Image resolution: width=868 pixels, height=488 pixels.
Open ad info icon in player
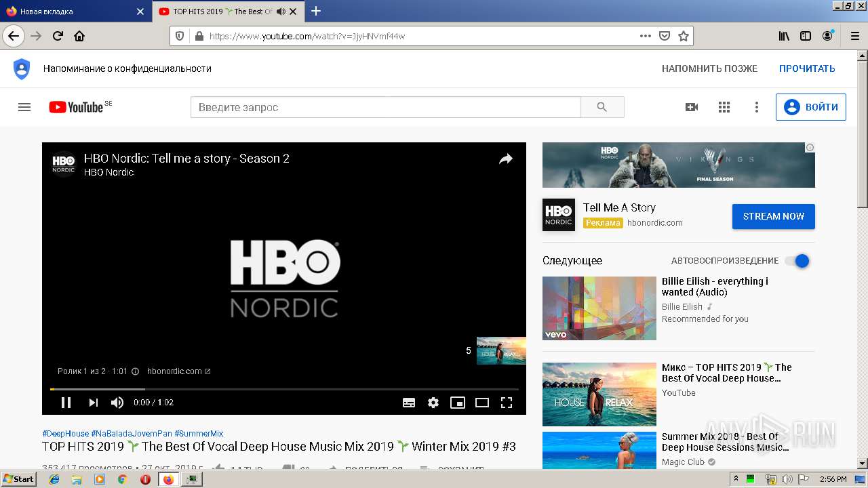[135, 371]
